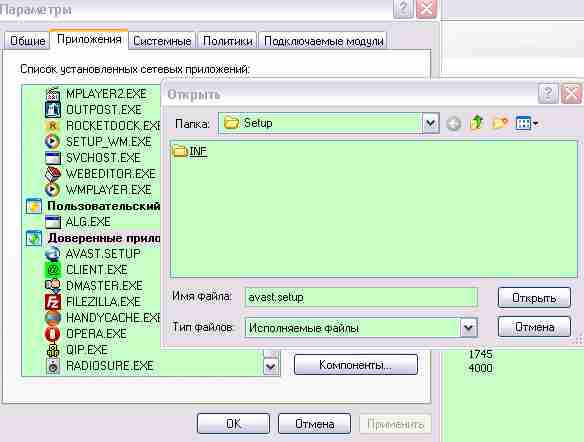
Task: Click the CLIENT.EXE green icon
Action: [53, 270]
